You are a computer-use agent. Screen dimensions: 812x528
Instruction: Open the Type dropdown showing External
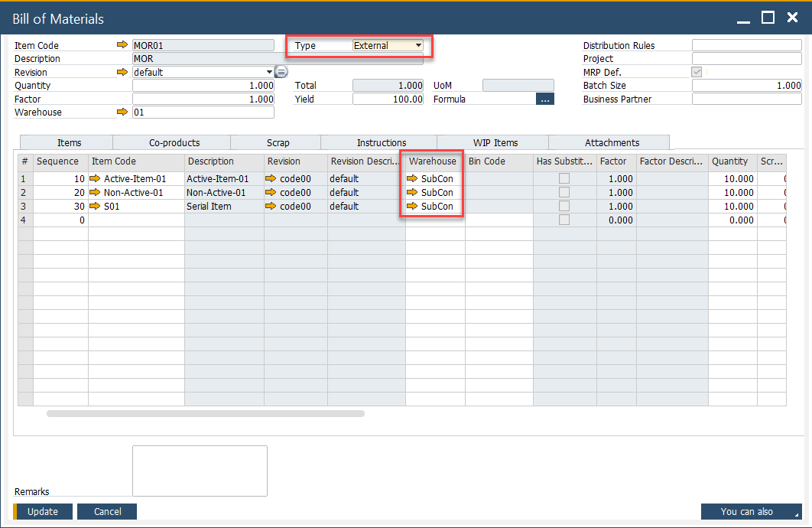point(418,46)
